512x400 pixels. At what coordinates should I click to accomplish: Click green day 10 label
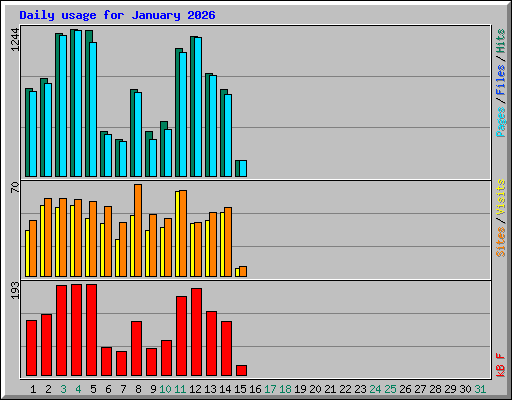(x=165, y=389)
